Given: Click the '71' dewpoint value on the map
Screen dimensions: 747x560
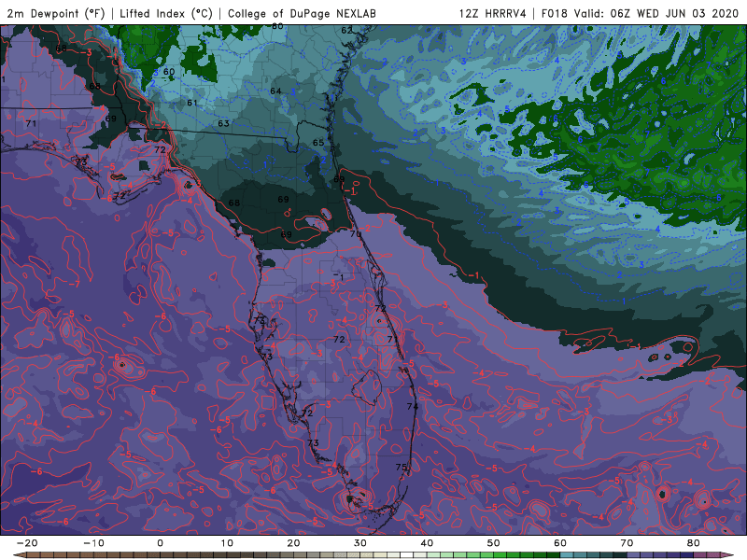Looking at the screenshot, I should click(x=31, y=123).
